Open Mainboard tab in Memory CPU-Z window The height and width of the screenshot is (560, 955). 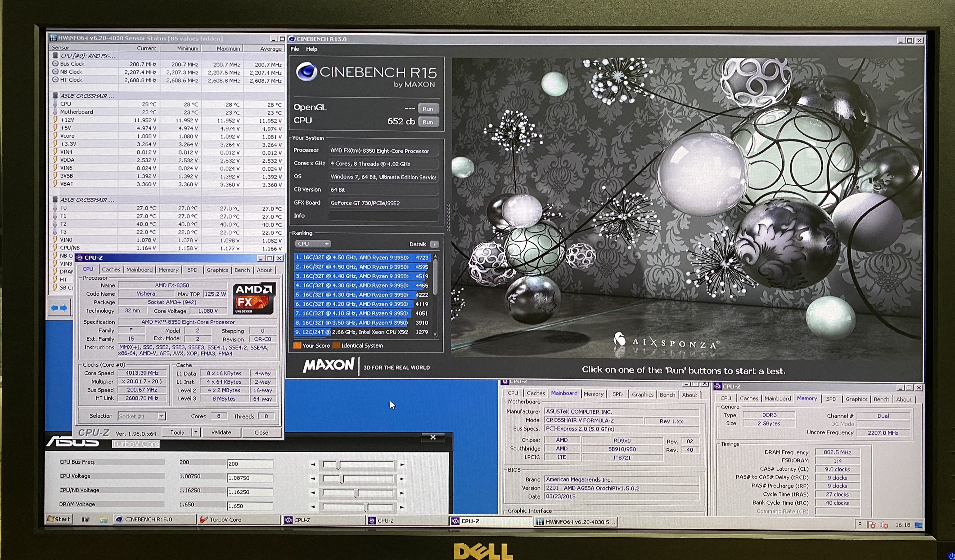coord(777,399)
